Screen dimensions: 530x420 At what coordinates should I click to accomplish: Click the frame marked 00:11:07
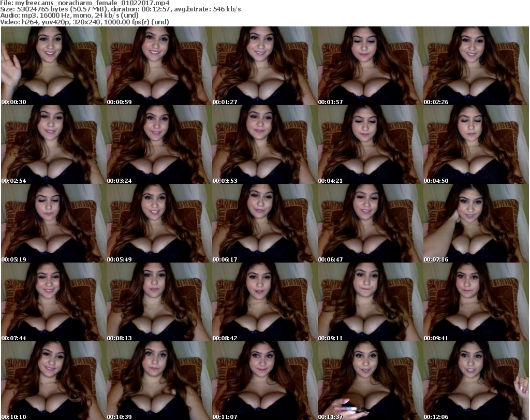(x=264, y=381)
